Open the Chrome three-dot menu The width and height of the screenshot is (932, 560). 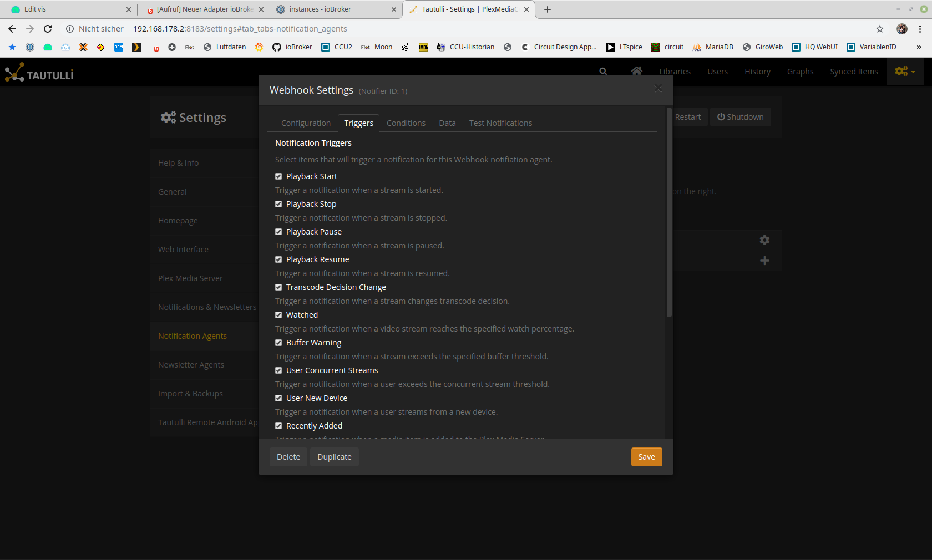tap(920, 29)
